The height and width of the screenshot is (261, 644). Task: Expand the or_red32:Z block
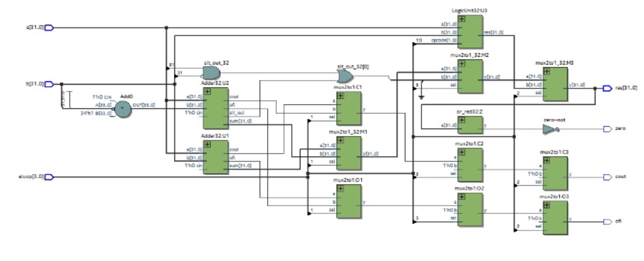coord(462,120)
